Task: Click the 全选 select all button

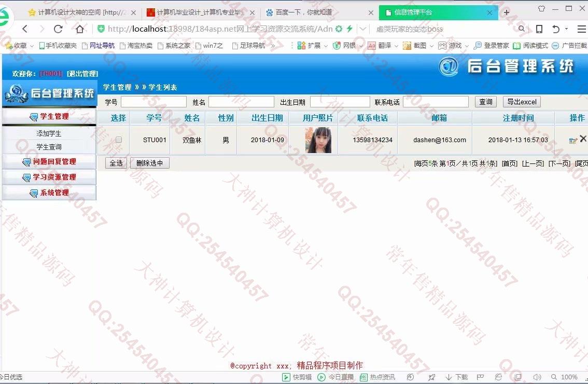Action: point(116,163)
